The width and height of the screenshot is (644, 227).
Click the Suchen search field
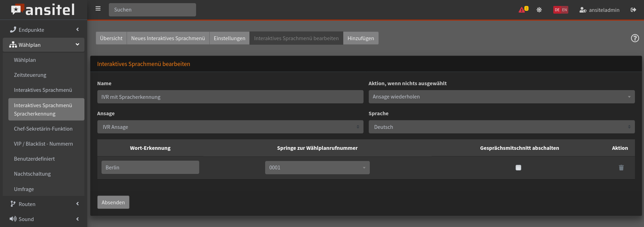point(152,10)
